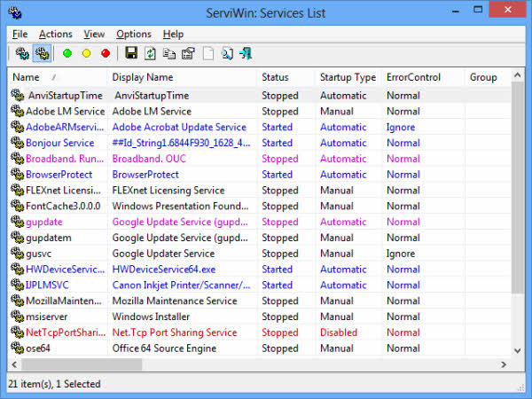Select the Bonjour Service row
Screen dimensions: 532x399
click(59, 143)
